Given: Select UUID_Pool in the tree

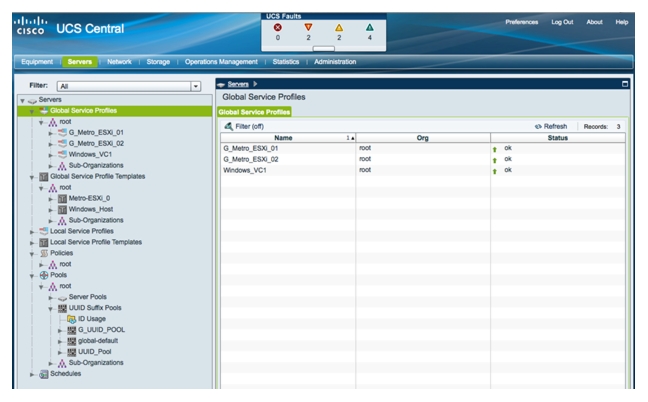Looking at the screenshot, I should [95, 352].
